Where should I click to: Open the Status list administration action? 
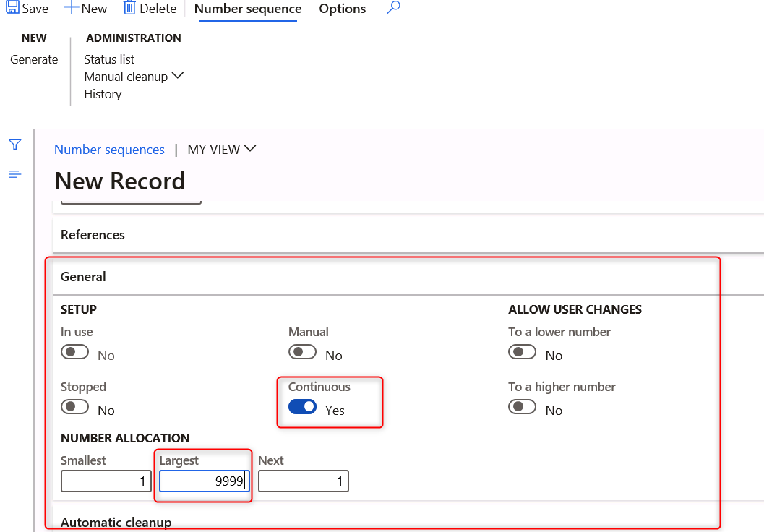[x=109, y=59]
